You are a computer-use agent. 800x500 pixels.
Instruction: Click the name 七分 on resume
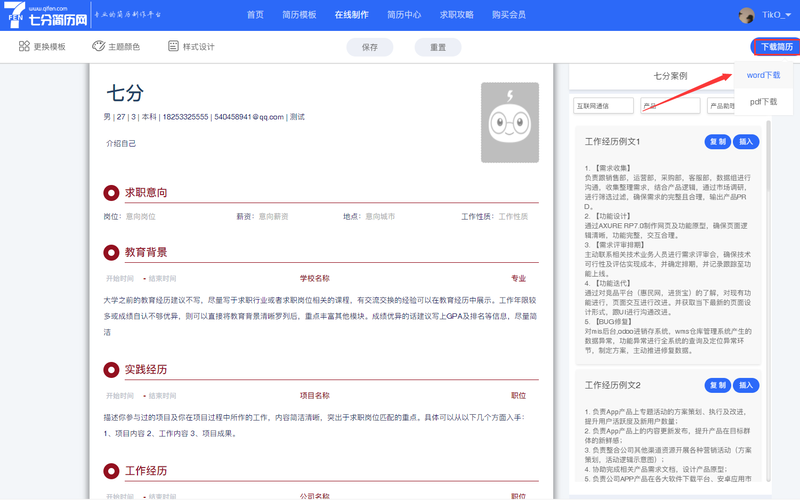[125, 93]
